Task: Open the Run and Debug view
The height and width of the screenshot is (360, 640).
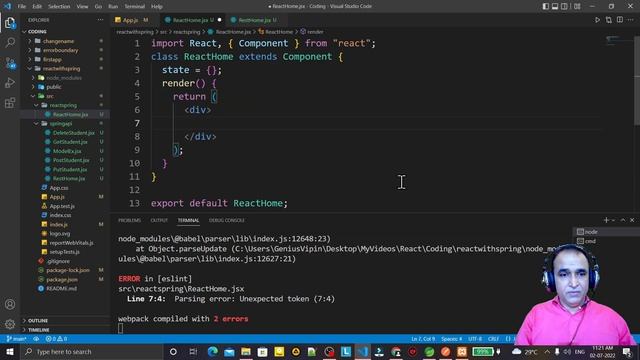Action: click(x=10, y=83)
